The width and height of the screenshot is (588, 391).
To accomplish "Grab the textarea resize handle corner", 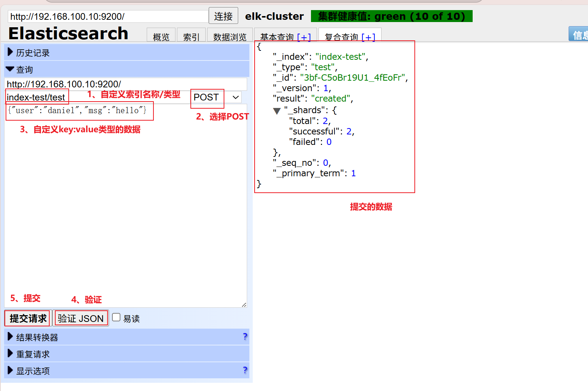I will [x=244, y=305].
